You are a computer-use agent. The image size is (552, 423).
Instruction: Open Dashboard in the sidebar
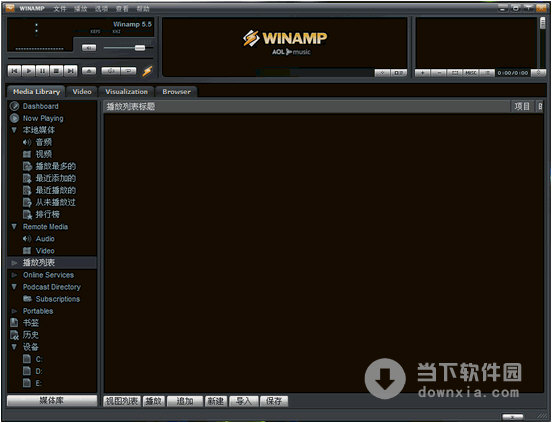tap(40, 106)
